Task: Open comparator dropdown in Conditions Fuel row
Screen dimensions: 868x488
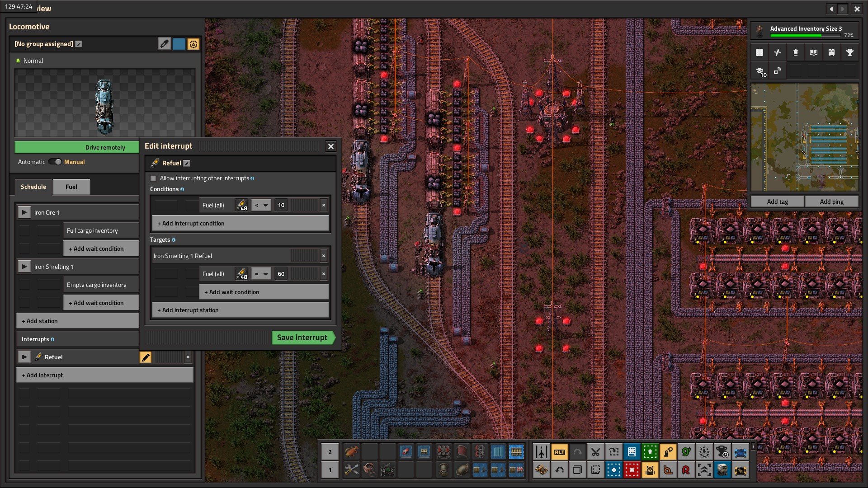Action: (x=261, y=205)
